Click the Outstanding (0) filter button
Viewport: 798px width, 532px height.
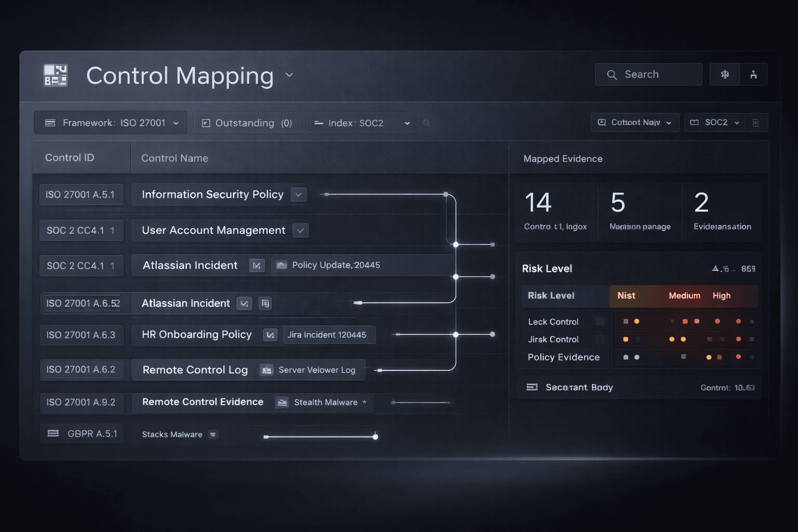coord(247,123)
